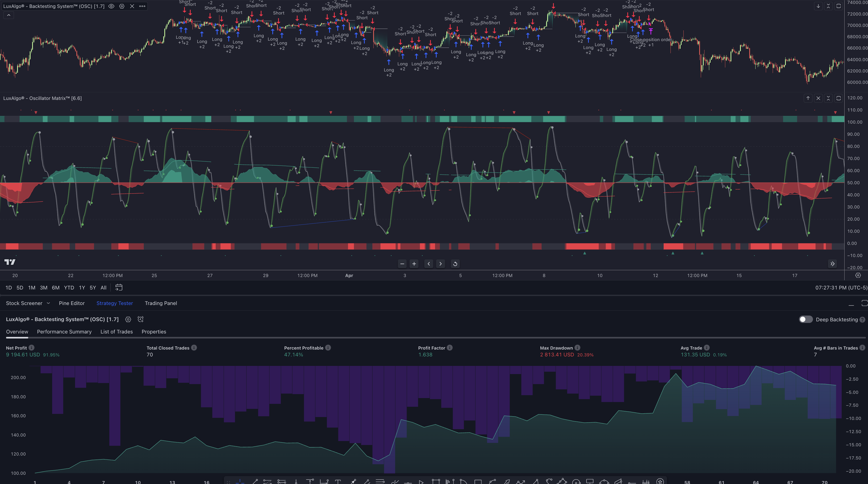Open the Properties tab
This screenshot has width=868, height=484.
coord(154,332)
